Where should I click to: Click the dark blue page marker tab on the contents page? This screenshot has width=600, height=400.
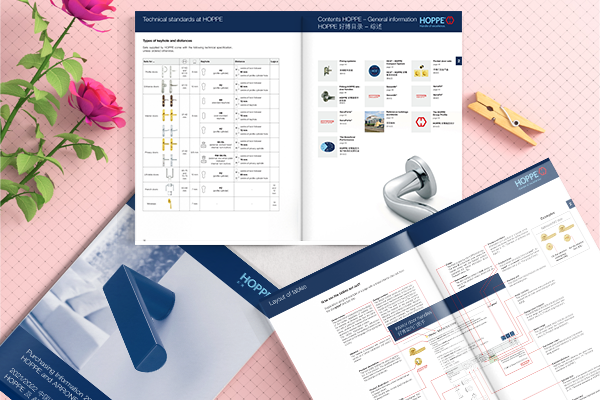[459, 60]
